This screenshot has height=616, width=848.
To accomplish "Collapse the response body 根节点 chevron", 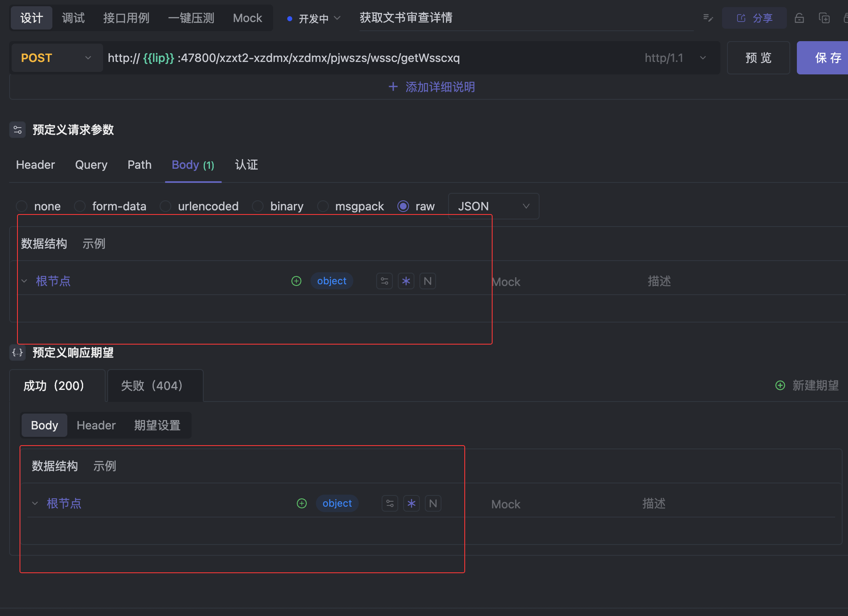I will (35, 503).
